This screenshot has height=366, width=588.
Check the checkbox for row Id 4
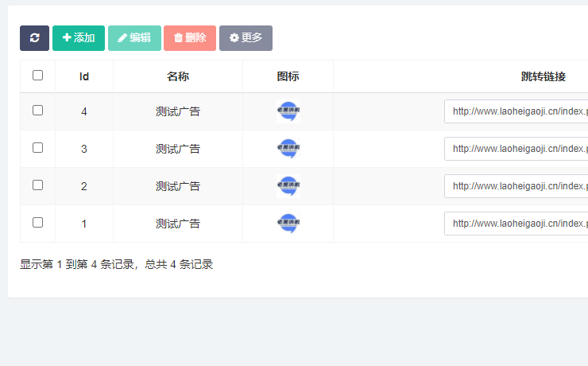pos(37,111)
